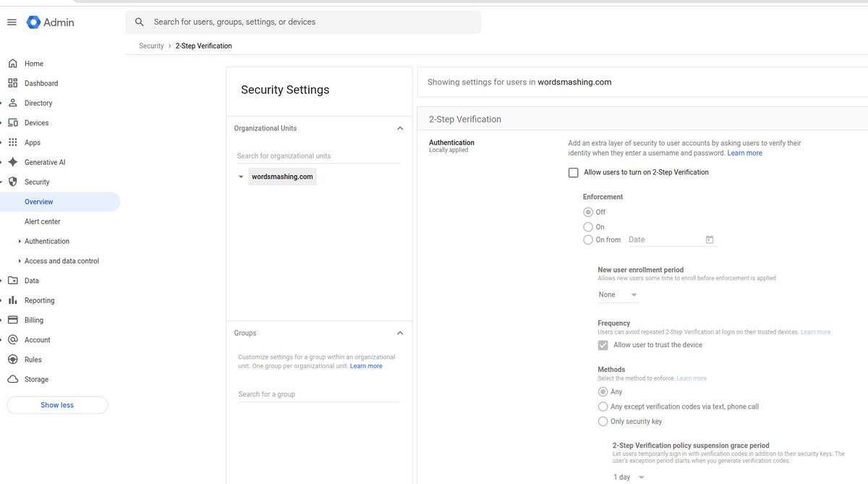
Task: Click the Generative AI sparkle icon
Action: coord(12,162)
